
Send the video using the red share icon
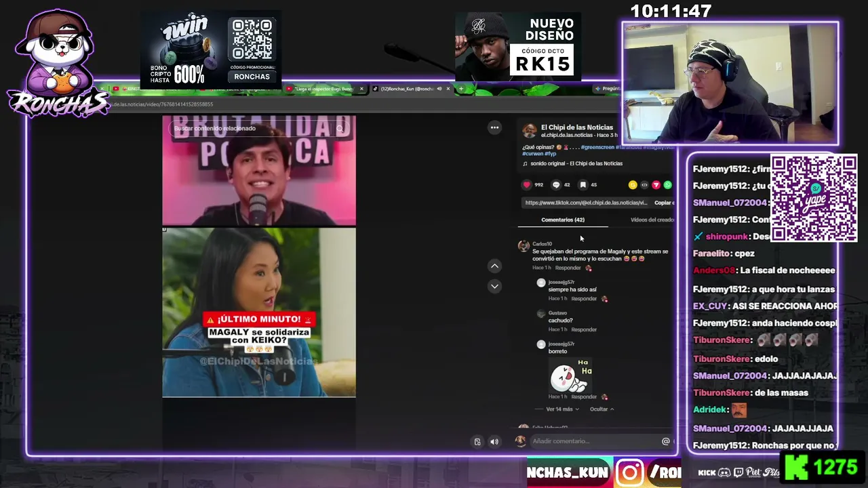(656, 184)
